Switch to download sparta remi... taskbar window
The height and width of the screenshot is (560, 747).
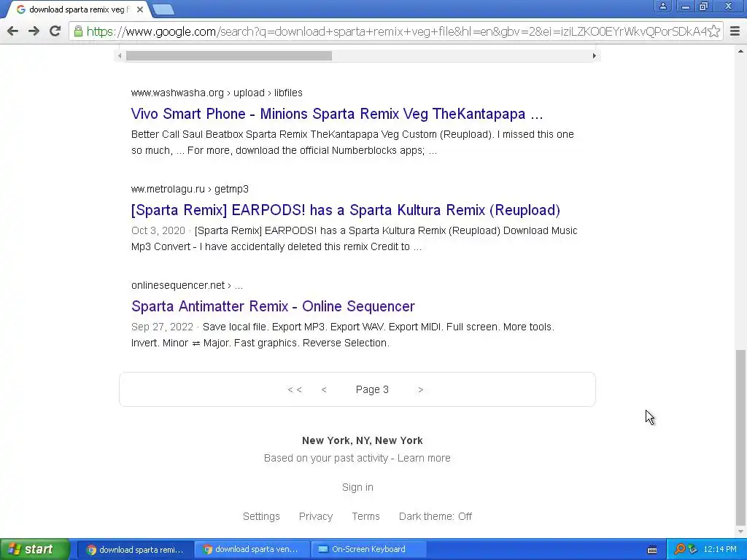click(x=135, y=550)
